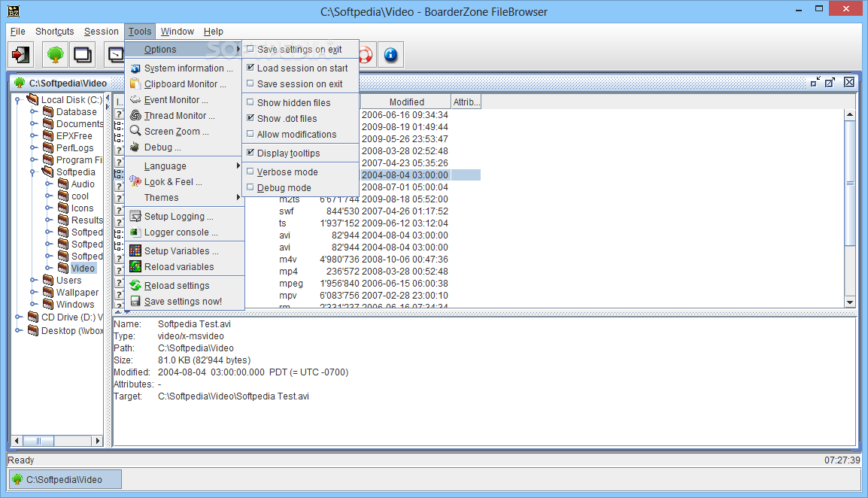Enable Debug mode
868x498 pixels.
(x=301, y=188)
